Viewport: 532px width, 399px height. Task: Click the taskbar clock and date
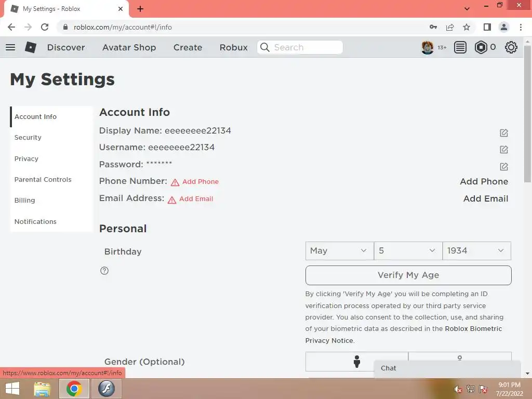point(509,389)
